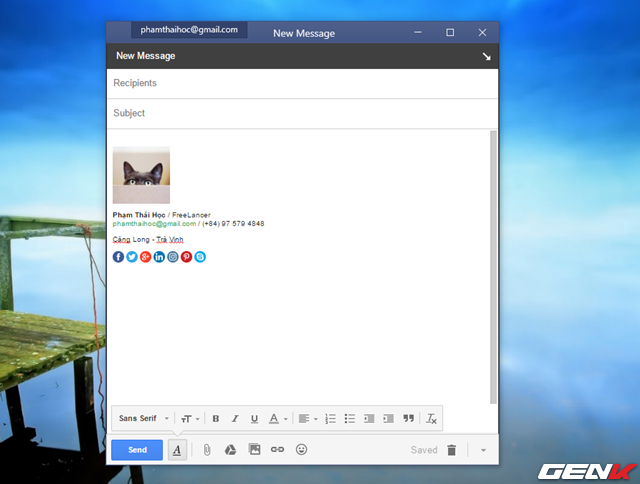Increase indent of text

click(388, 419)
